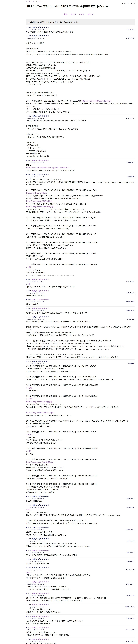Follow anchor >>3 in post 0006
Screen dimensions: 138x644
coord(28,284)
